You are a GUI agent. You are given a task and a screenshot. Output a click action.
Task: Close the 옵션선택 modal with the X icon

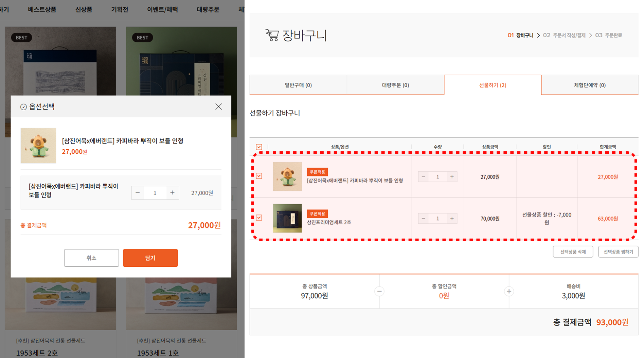pos(218,106)
